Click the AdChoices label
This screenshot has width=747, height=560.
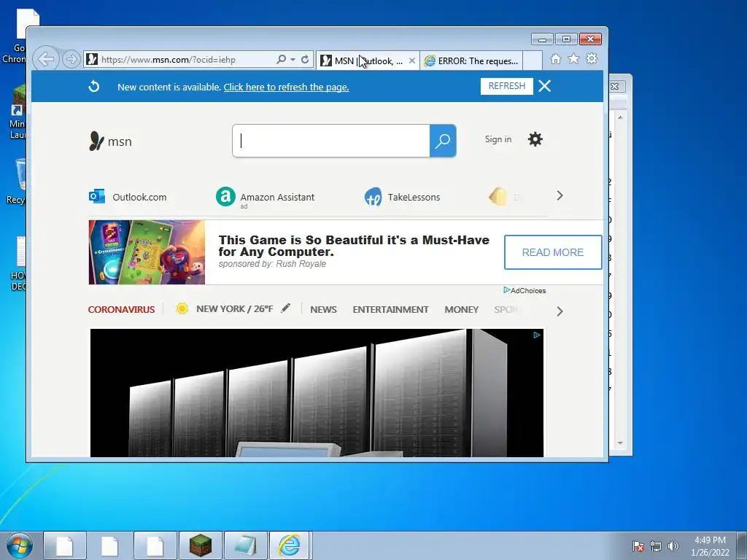coord(525,290)
